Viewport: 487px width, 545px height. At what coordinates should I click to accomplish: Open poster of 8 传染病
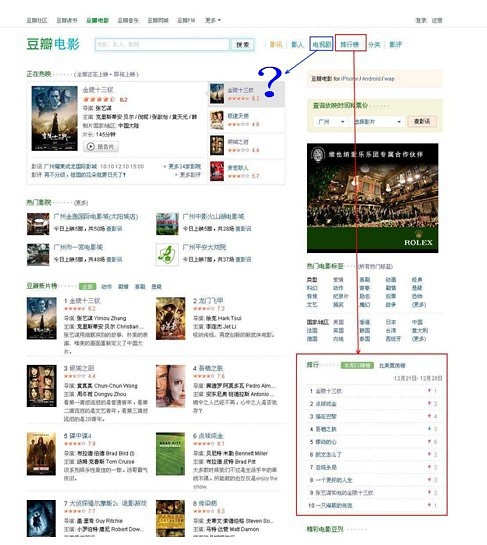(171, 518)
